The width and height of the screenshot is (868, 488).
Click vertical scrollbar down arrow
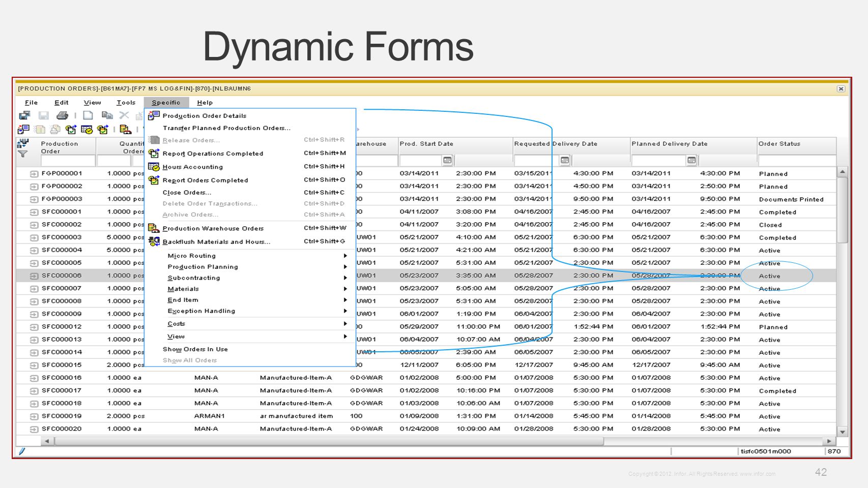(843, 432)
